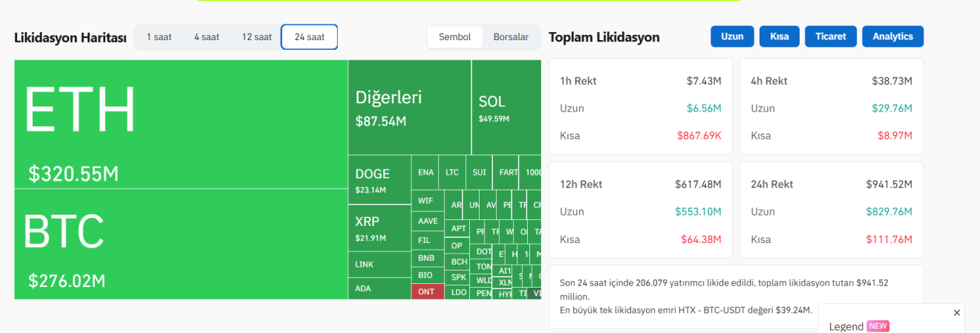Select the 24 saat timeframe tab

pyautogui.click(x=309, y=37)
